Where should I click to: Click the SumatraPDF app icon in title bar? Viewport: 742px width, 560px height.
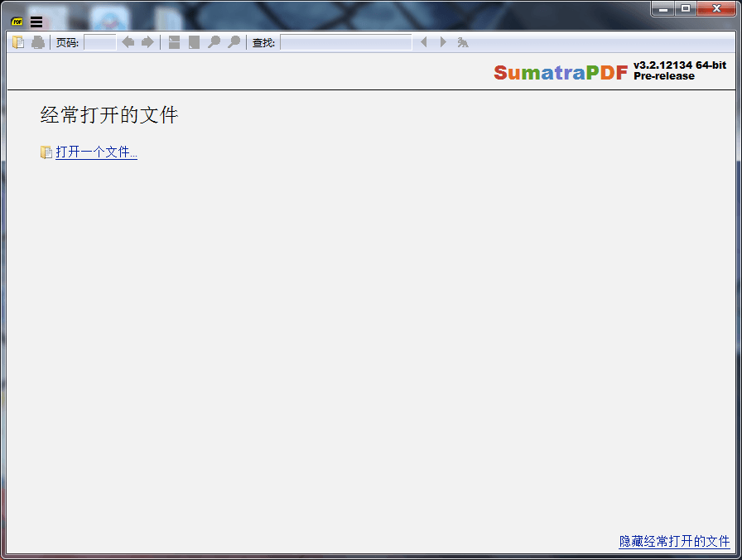point(17,22)
